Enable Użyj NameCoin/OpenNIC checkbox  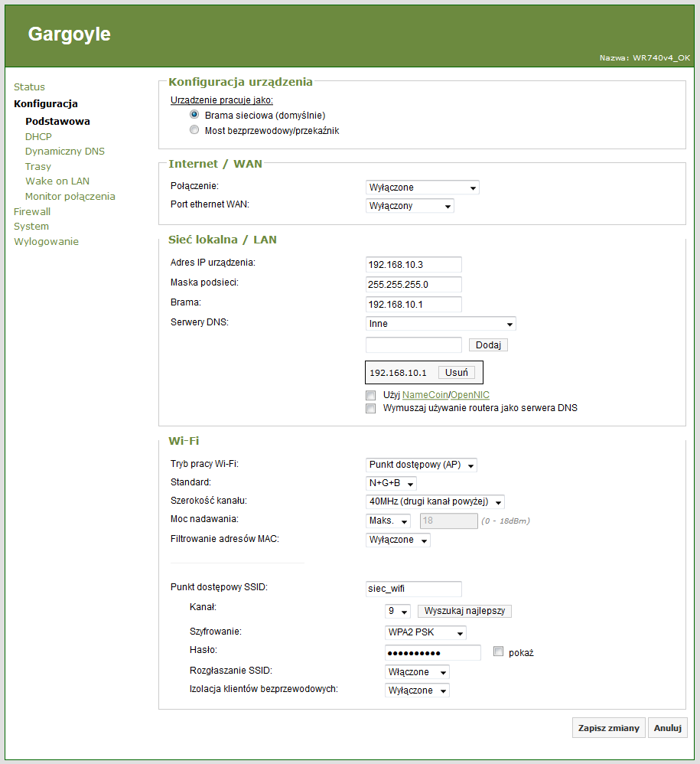[x=371, y=395]
